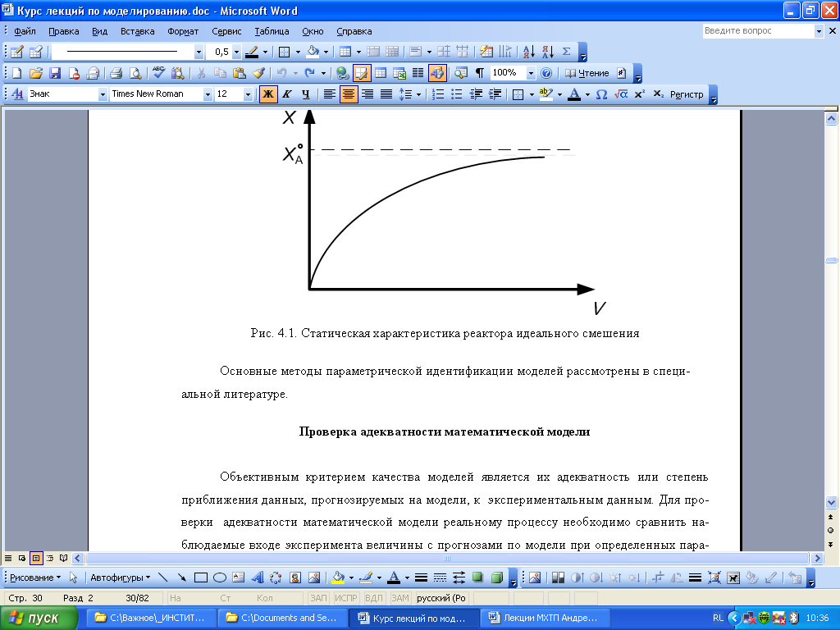840x630 pixels.
Task: Print the document using the printer icon
Action: pos(116,73)
